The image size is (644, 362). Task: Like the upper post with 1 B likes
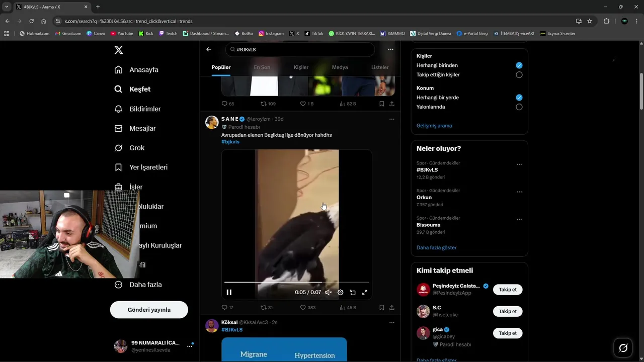[x=306, y=104]
